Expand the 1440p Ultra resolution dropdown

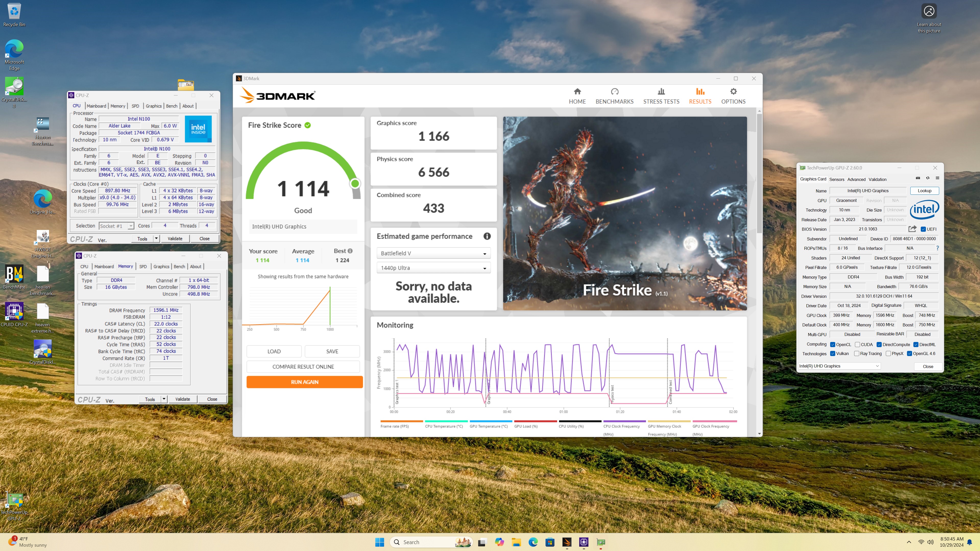pos(433,268)
